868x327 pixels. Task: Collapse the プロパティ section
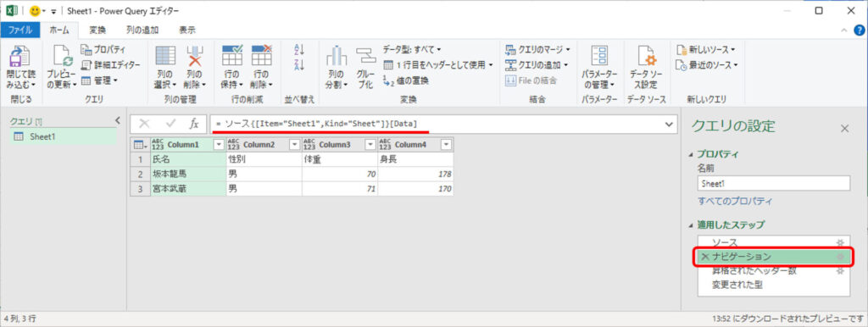690,155
